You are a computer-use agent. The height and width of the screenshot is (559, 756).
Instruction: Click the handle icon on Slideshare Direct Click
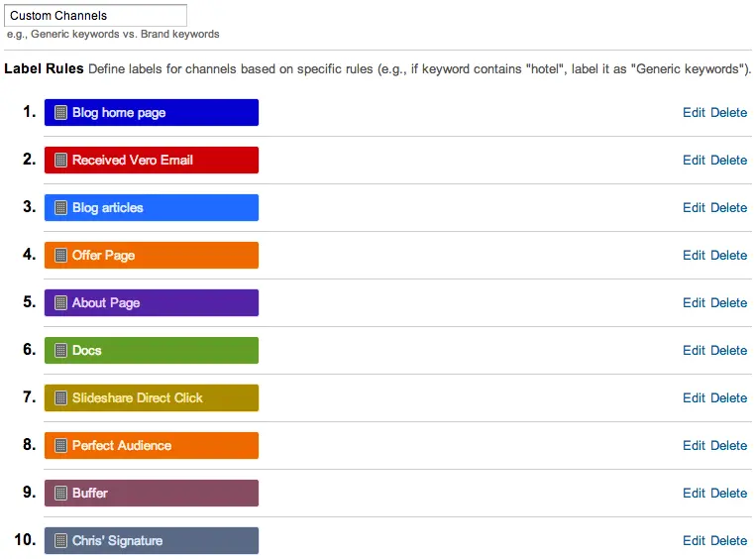click(60, 398)
